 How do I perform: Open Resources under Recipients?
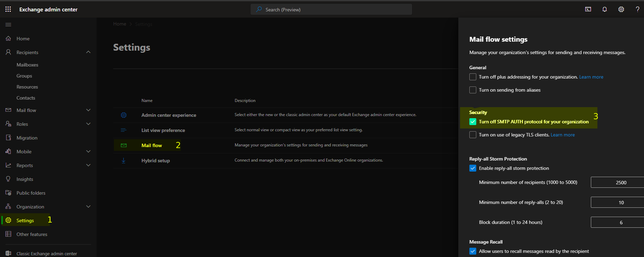coord(27,87)
